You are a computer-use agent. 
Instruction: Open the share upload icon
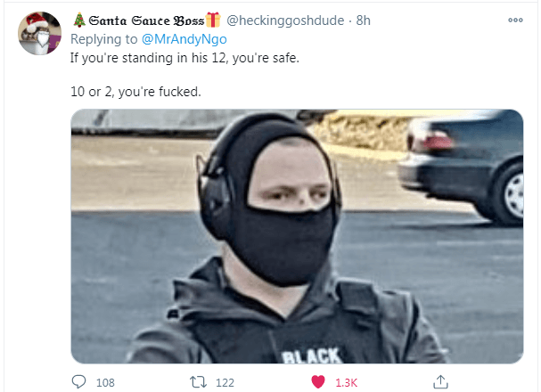(x=440, y=381)
